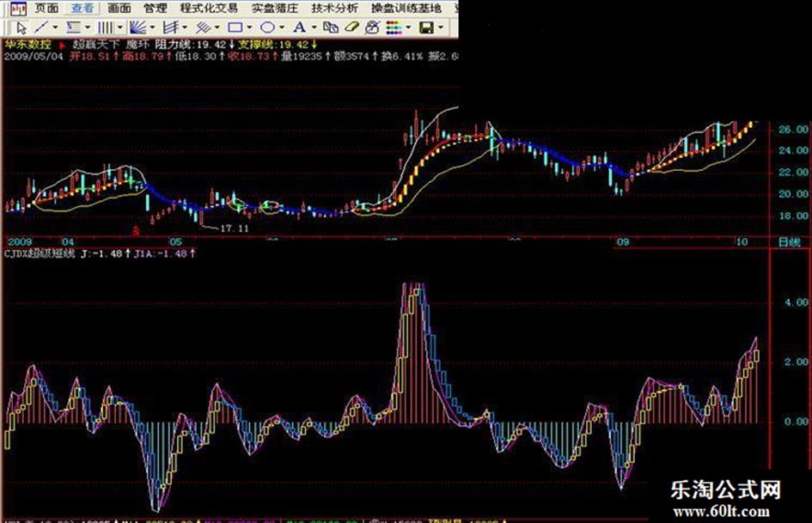This screenshot has height=523, width=812.
Task: Expand the vertical lines tool dropdown
Action: point(119,28)
